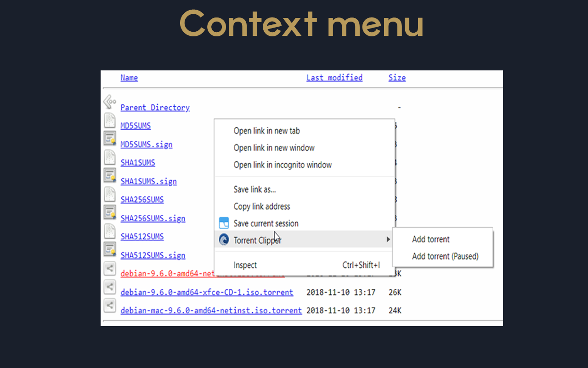Viewport: 588px width, 368px height.
Task: Open the MD5SUMS.sign link
Action: click(x=147, y=144)
